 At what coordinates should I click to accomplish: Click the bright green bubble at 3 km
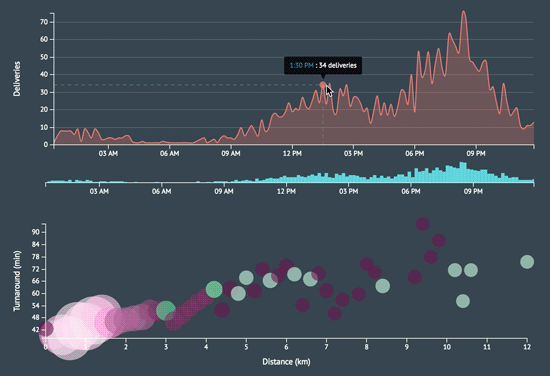166,310
